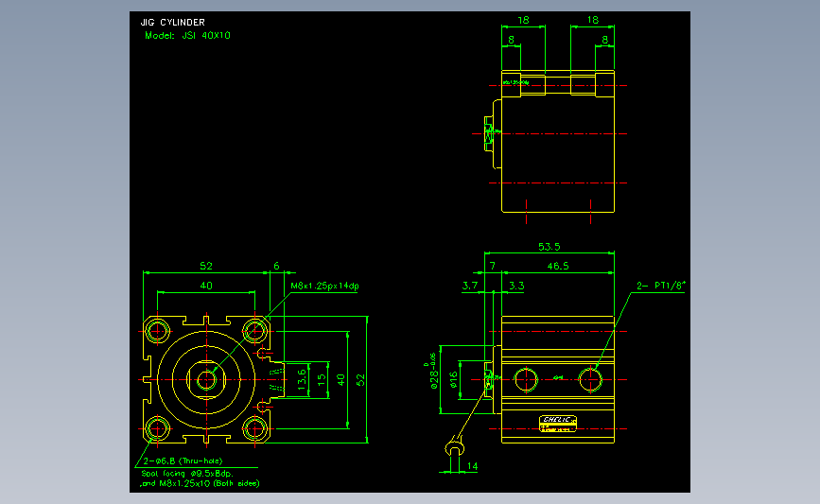820x504 pixels.
Task: Click the M8x1.25px14dp thread callout
Action: [x=324, y=286]
